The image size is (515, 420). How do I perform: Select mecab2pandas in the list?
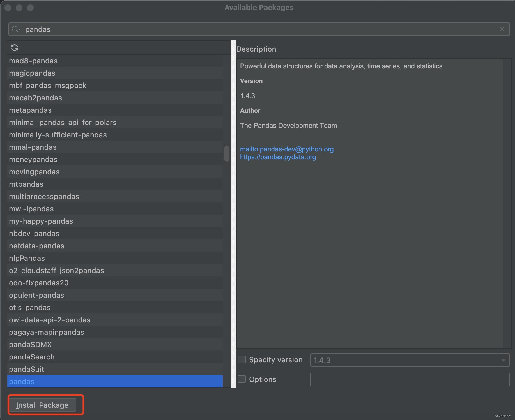coord(115,98)
